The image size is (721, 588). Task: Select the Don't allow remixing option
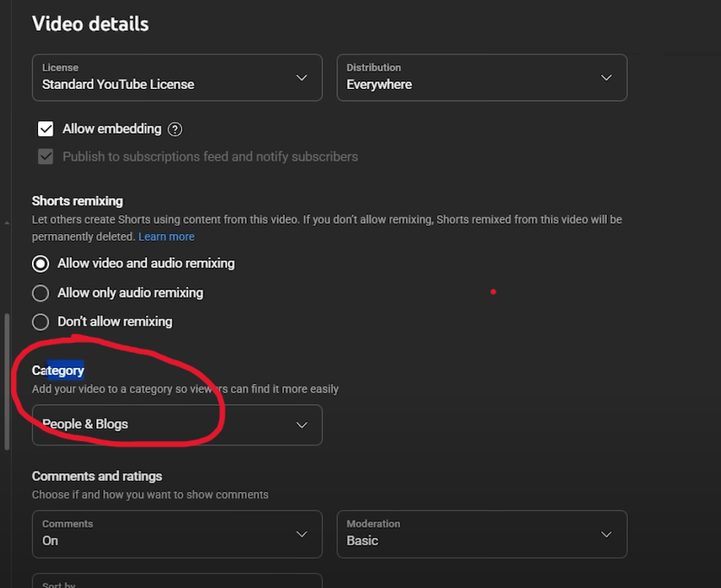click(40, 321)
